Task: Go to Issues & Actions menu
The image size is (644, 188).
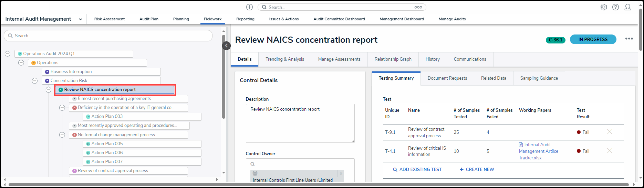Action: [x=284, y=19]
